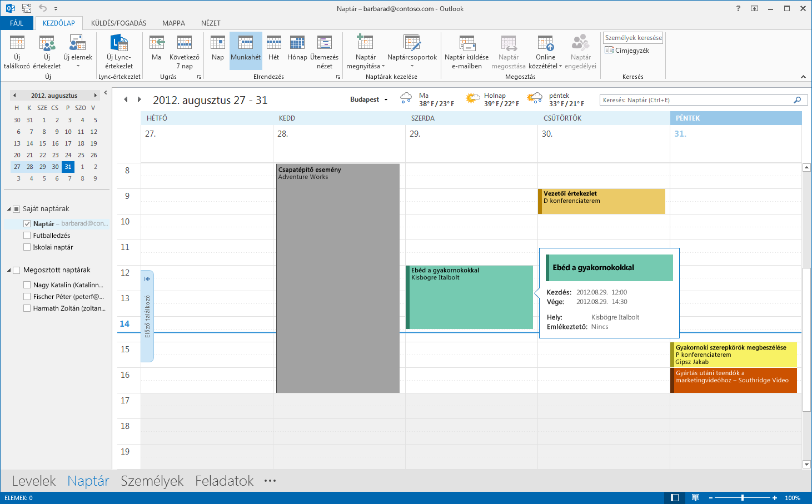The width and height of the screenshot is (812, 504).
Task: Switch to Nap day view
Action: pos(218,49)
